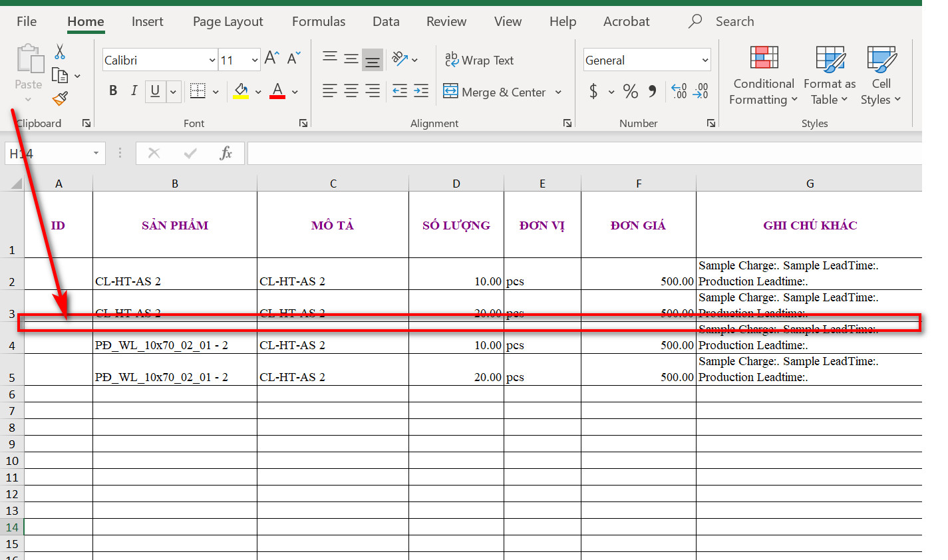The height and width of the screenshot is (560, 948).
Task: Open the Font Color red swatch
Action: 277,91
